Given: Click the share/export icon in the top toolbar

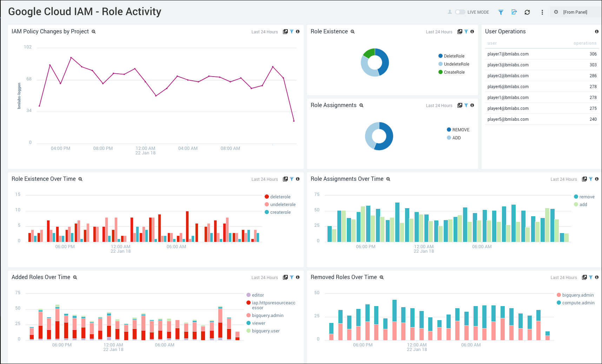Looking at the screenshot, I should pos(514,12).
